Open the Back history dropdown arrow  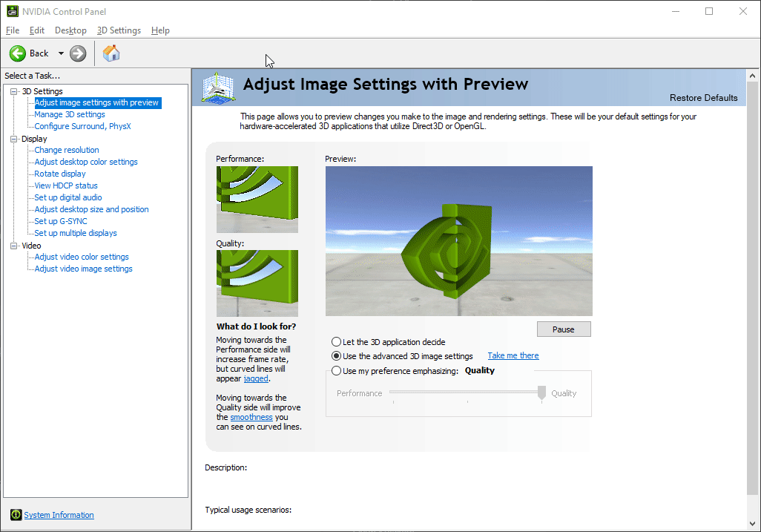61,53
